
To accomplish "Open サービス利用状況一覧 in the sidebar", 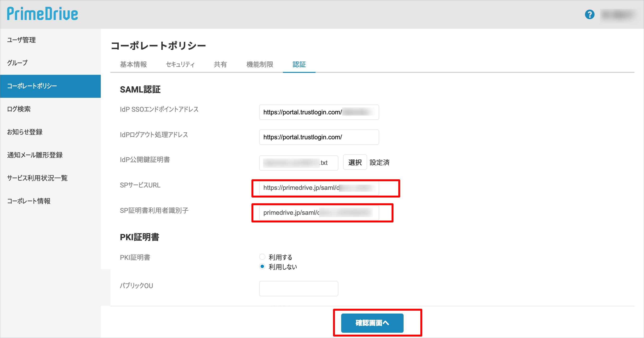I will pyautogui.click(x=50, y=178).
